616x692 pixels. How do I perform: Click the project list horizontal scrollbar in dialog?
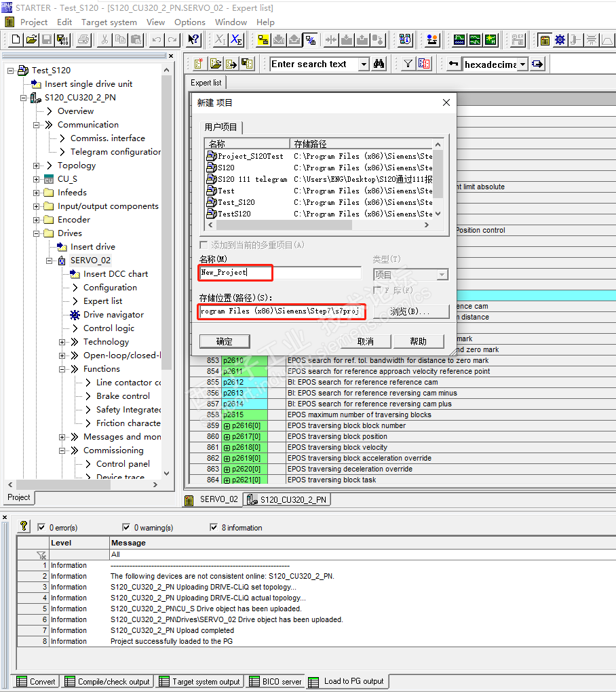tap(318, 225)
